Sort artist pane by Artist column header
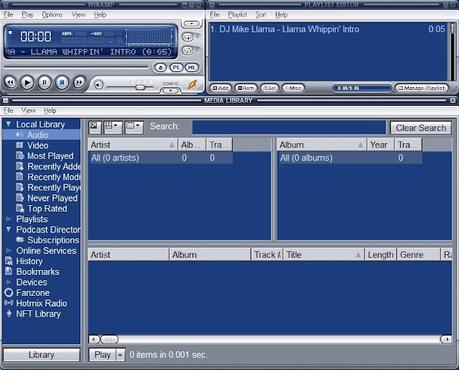 coord(133,145)
